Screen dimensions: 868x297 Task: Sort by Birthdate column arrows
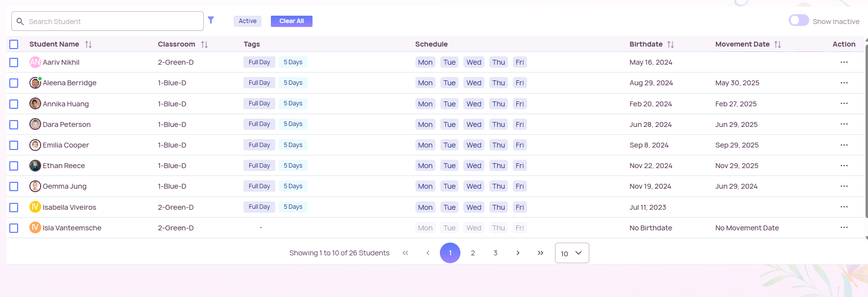(670, 45)
